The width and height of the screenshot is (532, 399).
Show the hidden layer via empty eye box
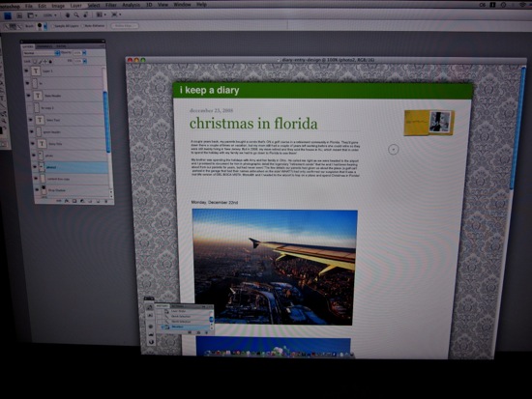30,108
